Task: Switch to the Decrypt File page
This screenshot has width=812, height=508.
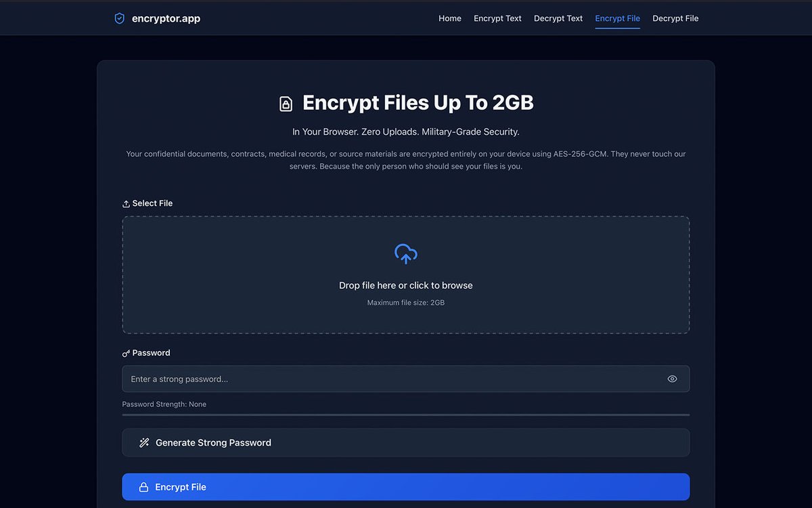Action: coord(675,18)
